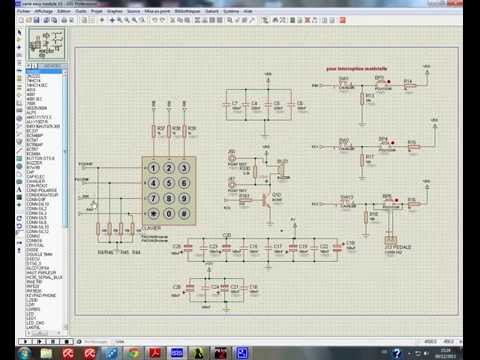The width and height of the screenshot is (480, 360).
Task: Click the vertical flip mirror icon
Action: point(19,250)
